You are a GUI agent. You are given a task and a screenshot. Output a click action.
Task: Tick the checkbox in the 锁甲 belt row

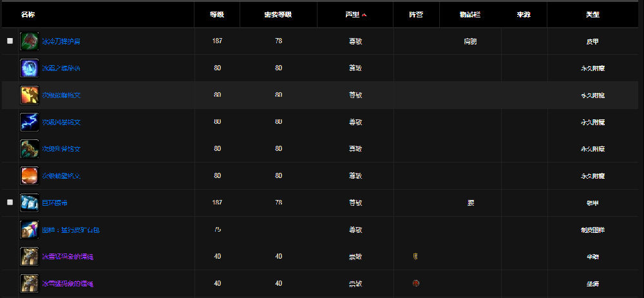point(10,203)
